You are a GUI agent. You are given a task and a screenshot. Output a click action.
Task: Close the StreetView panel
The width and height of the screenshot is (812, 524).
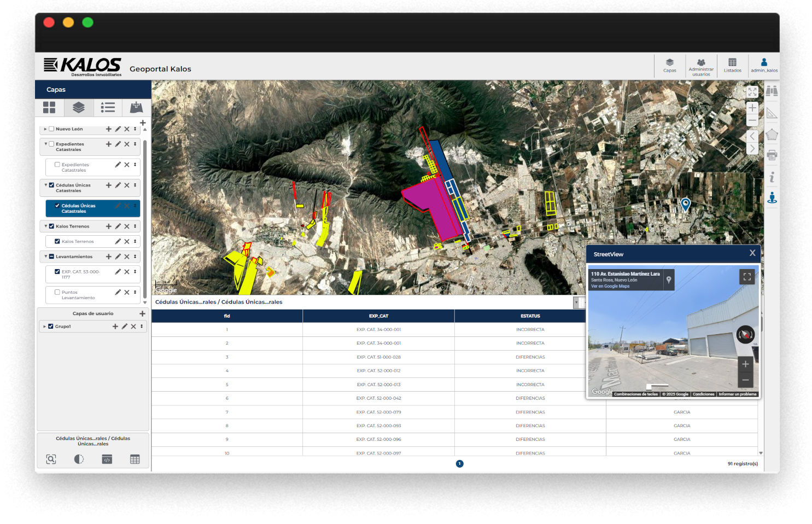(752, 253)
